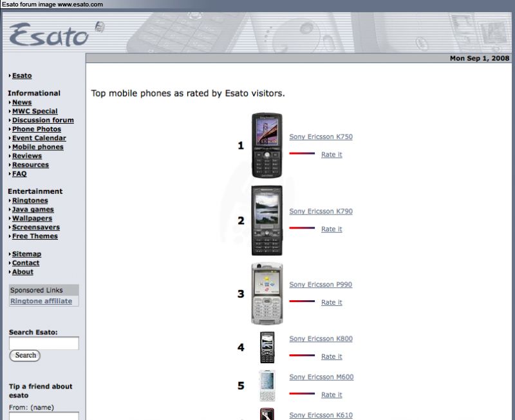The width and height of the screenshot is (515, 420).
Task: Click the Sony Ericsson K750 phone image
Action: click(x=267, y=145)
